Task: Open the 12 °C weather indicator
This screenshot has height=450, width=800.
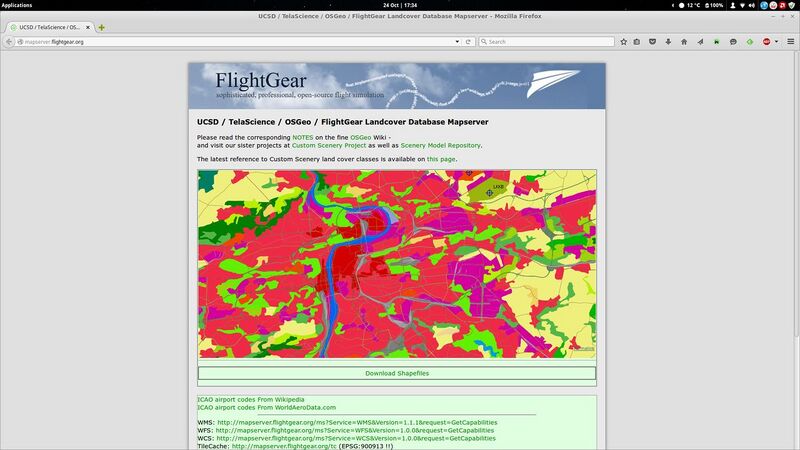Action: (x=689, y=5)
